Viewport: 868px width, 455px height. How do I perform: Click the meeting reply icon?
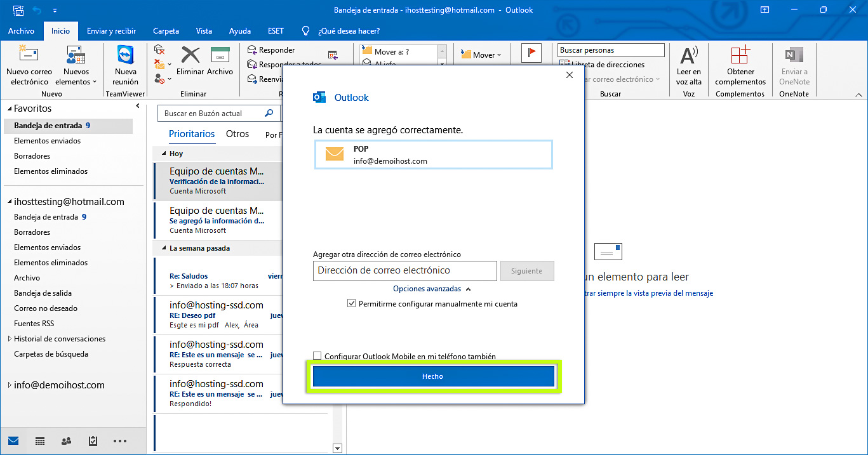(333, 56)
